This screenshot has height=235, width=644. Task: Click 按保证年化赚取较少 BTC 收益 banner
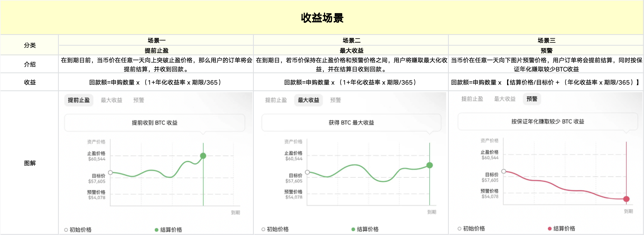click(547, 122)
